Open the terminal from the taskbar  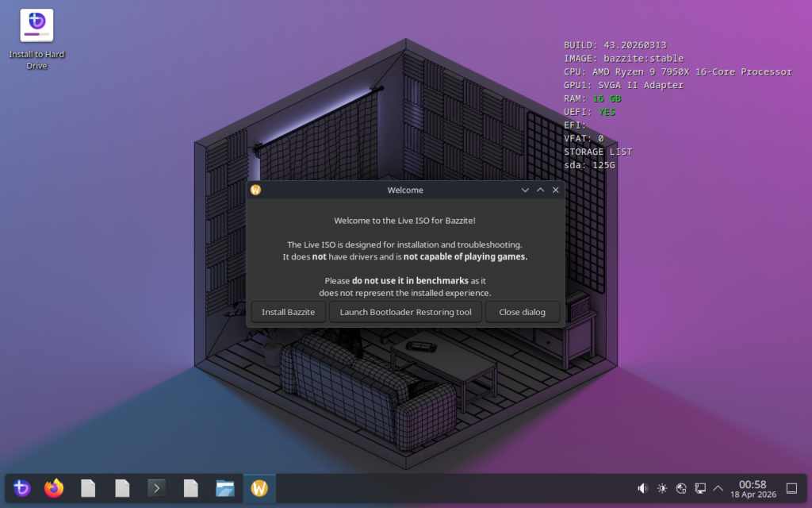[x=156, y=488]
